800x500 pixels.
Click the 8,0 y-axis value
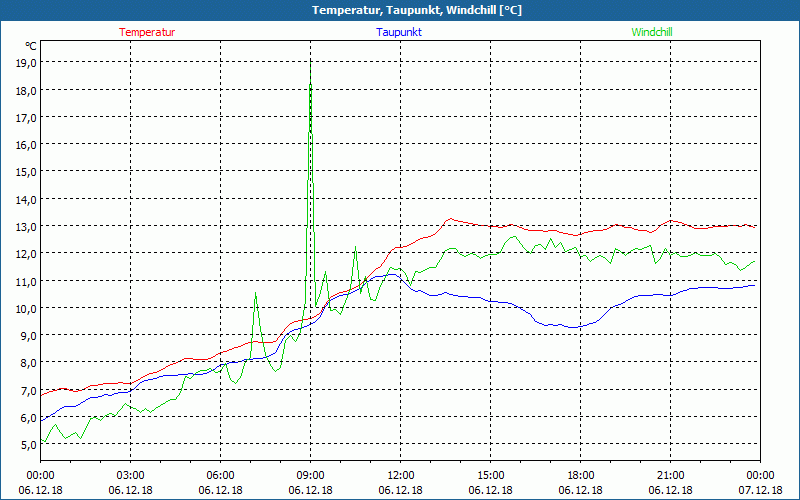pyautogui.click(x=28, y=363)
